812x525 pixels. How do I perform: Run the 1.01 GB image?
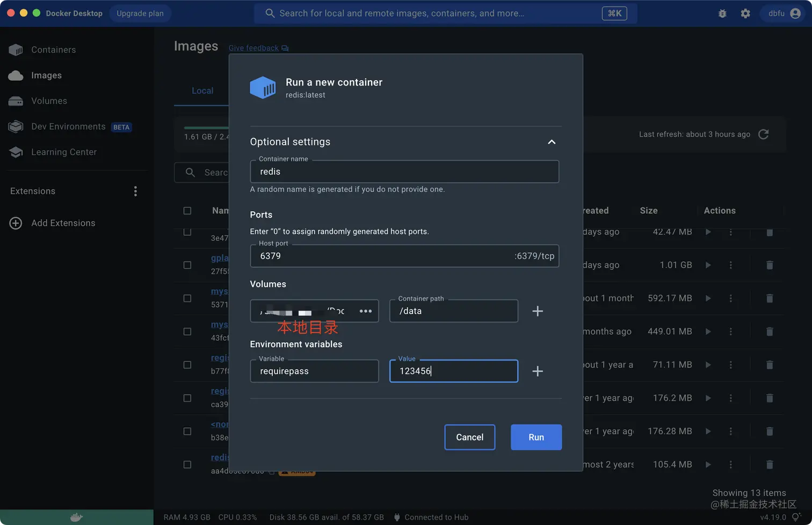[x=708, y=265]
